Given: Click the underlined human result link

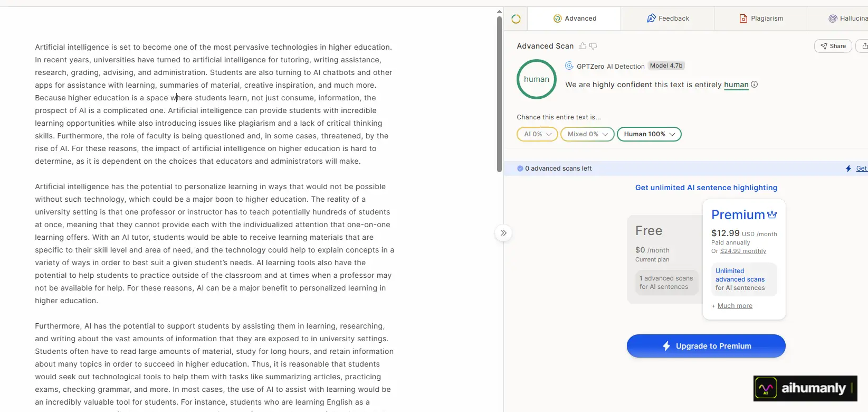Looking at the screenshot, I should tap(736, 85).
